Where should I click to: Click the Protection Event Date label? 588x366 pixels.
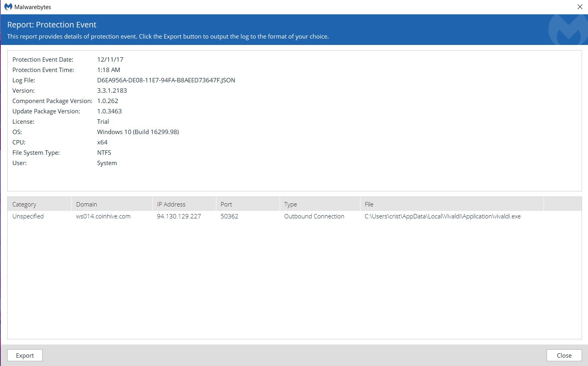pos(43,60)
